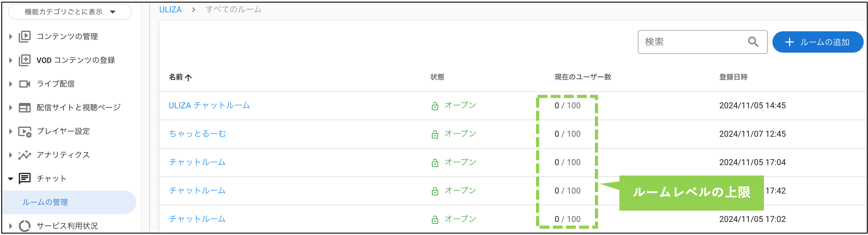The height and width of the screenshot is (235, 868).
Task: Collapse the チャット section arrow
Action: [x=11, y=179]
